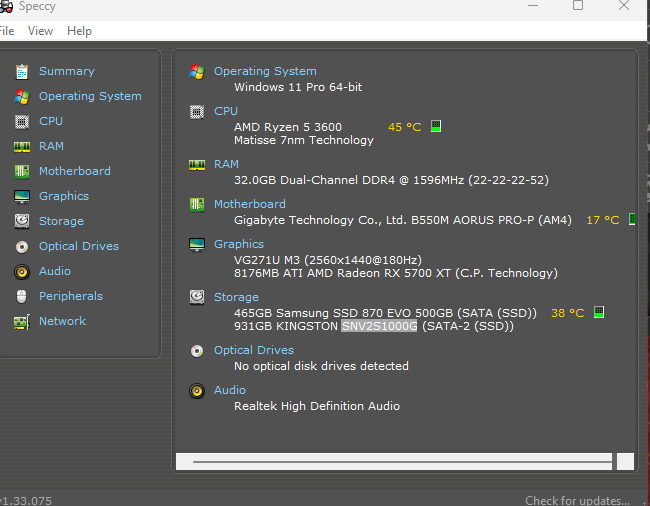Image resolution: width=650 pixels, height=506 pixels.
Task: Open the Optical Drives heading link in summary
Action: (x=254, y=350)
